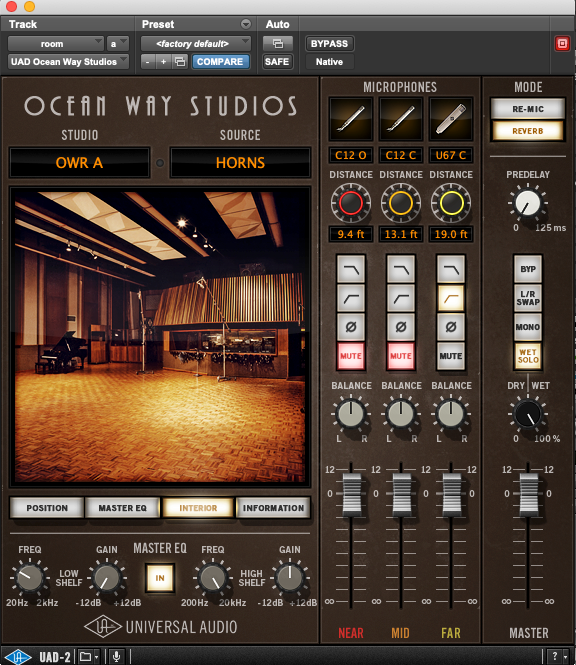
Task: Click the U67 C microphone image
Action: pos(451,119)
